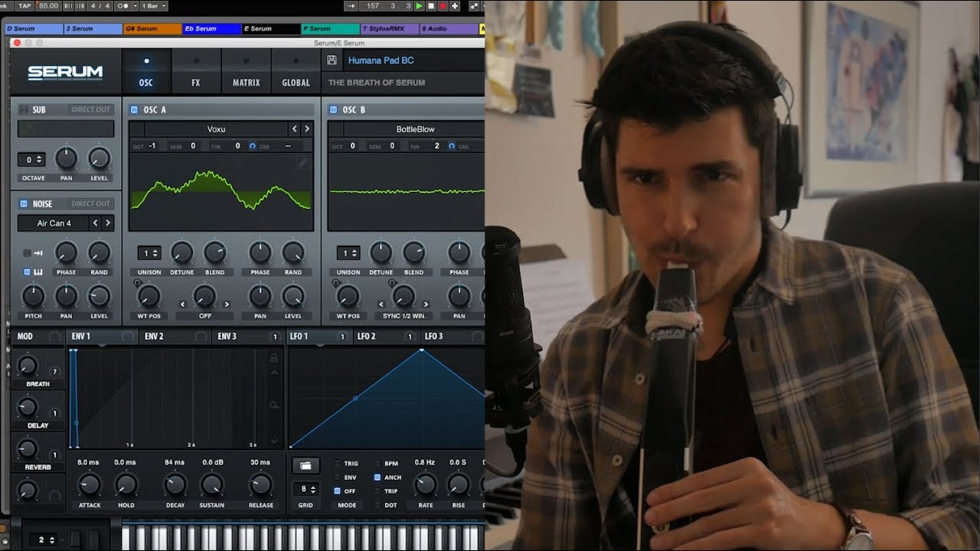Switch to the GLOBAL tab in Serum
980x551 pixels.
[296, 70]
